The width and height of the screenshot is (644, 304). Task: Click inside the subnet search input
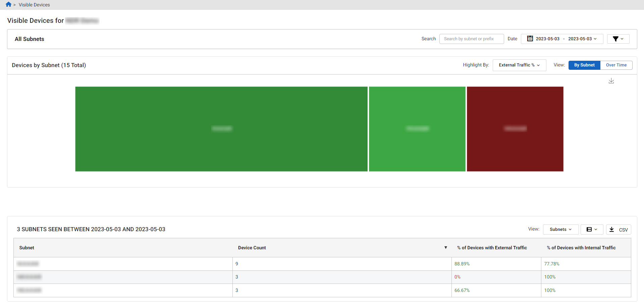tap(471, 39)
